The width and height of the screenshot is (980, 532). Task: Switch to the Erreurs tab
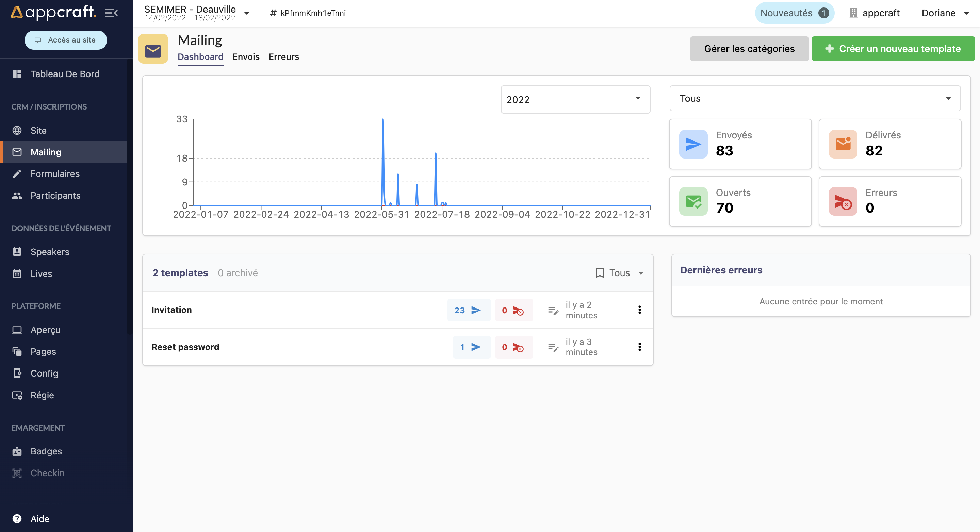click(283, 57)
